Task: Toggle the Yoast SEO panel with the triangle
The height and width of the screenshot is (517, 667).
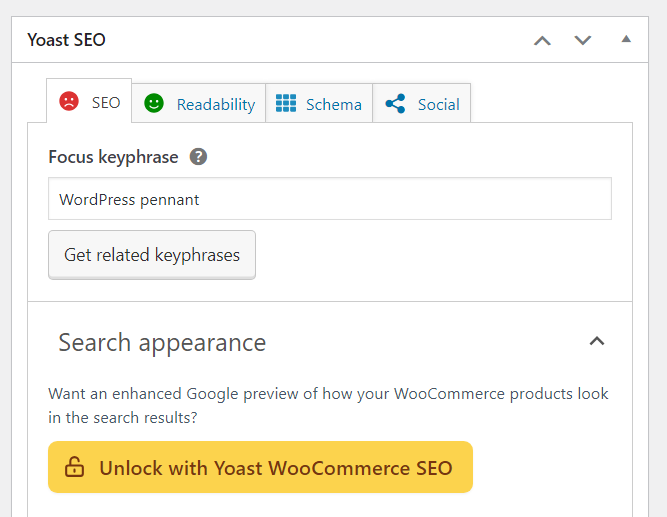Action: [x=626, y=40]
